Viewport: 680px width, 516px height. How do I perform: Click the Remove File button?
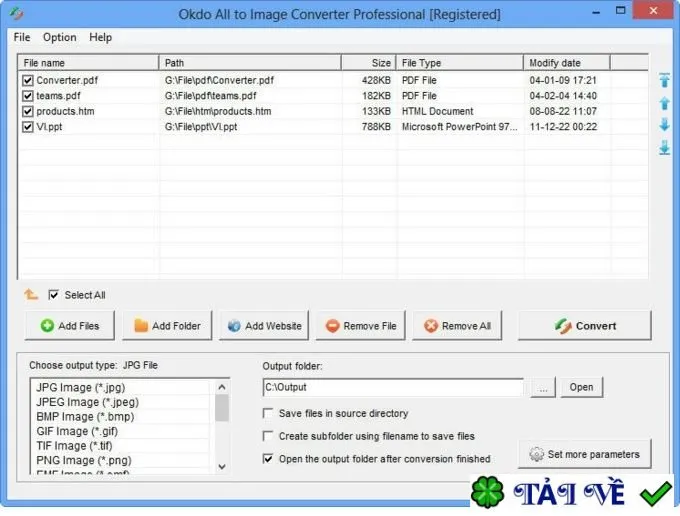(361, 326)
